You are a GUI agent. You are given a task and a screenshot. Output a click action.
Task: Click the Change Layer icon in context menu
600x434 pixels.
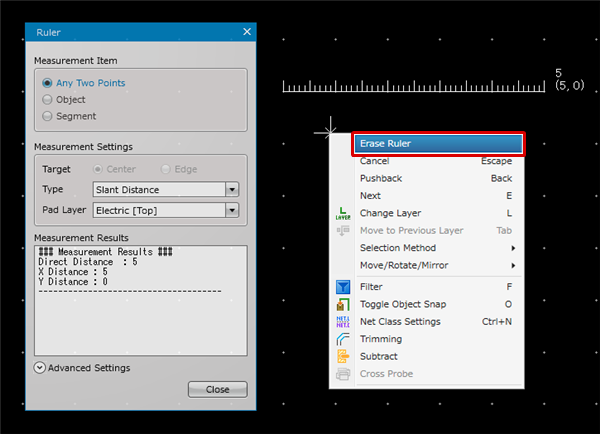pyautogui.click(x=343, y=214)
